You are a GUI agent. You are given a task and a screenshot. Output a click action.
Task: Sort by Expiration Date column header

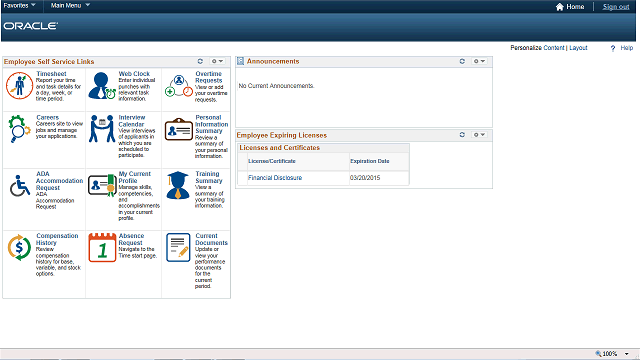coord(369,161)
